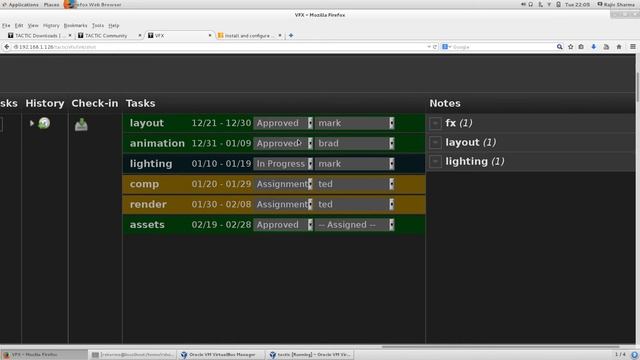Switch to the TACTIC Community tab
The height and width of the screenshot is (360, 640).
[x=109, y=36]
